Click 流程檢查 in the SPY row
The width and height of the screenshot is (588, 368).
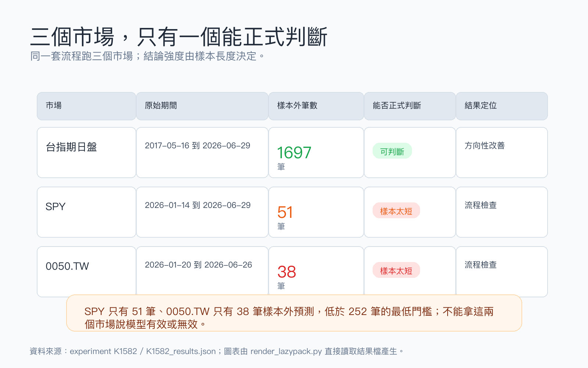[x=481, y=205]
